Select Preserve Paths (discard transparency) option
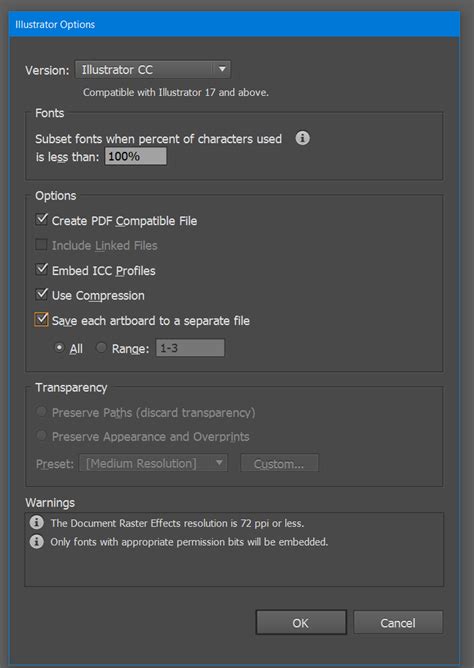474x668 pixels. pos(41,412)
